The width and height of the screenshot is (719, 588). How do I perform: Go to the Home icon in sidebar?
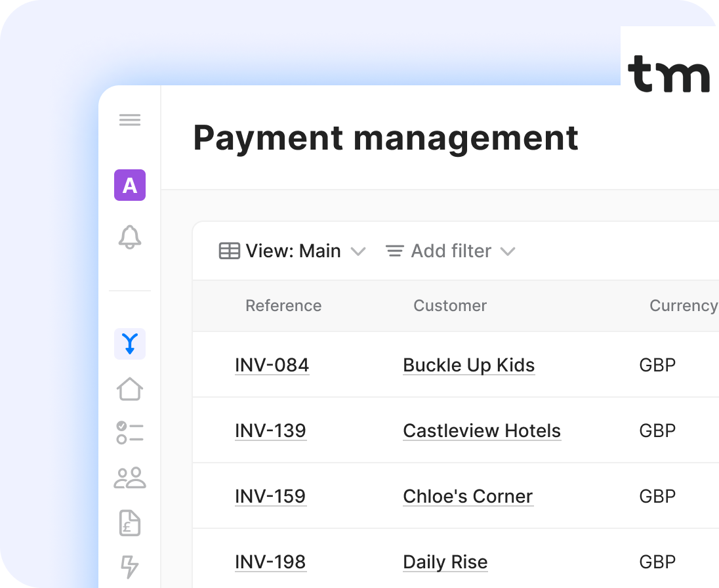(130, 388)
